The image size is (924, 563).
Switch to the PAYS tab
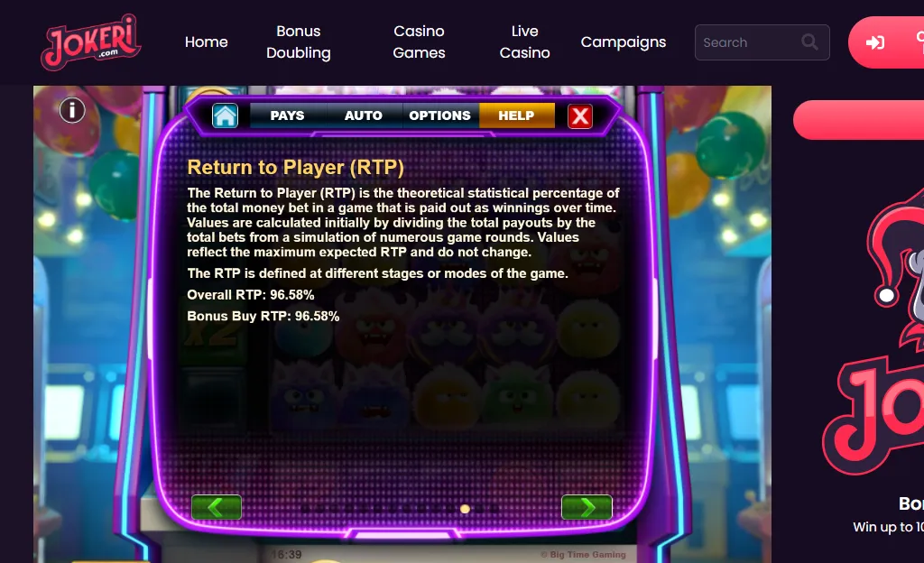[x=287, y=115]
